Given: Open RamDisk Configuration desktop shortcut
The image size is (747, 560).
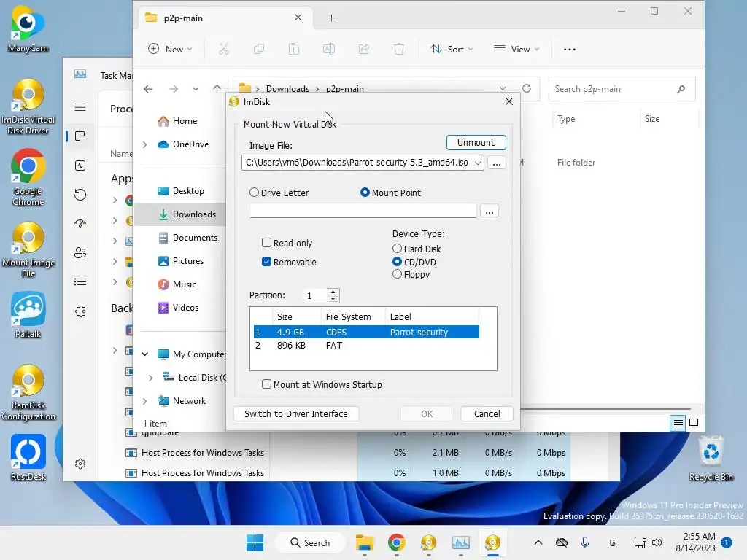Looking at the screenshot, I should (x=28, y=392).
